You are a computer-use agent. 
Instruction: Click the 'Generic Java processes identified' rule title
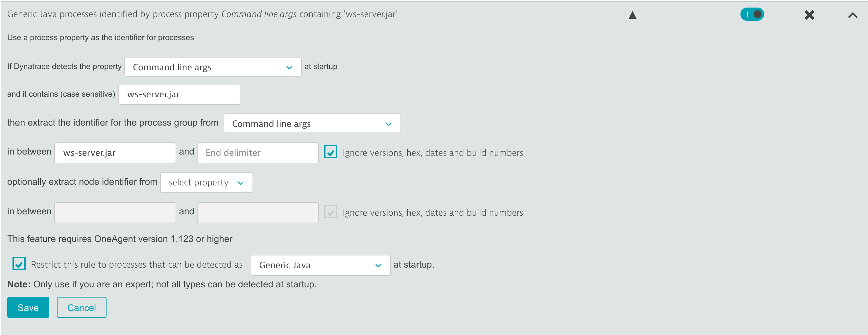tap(202, 14)
